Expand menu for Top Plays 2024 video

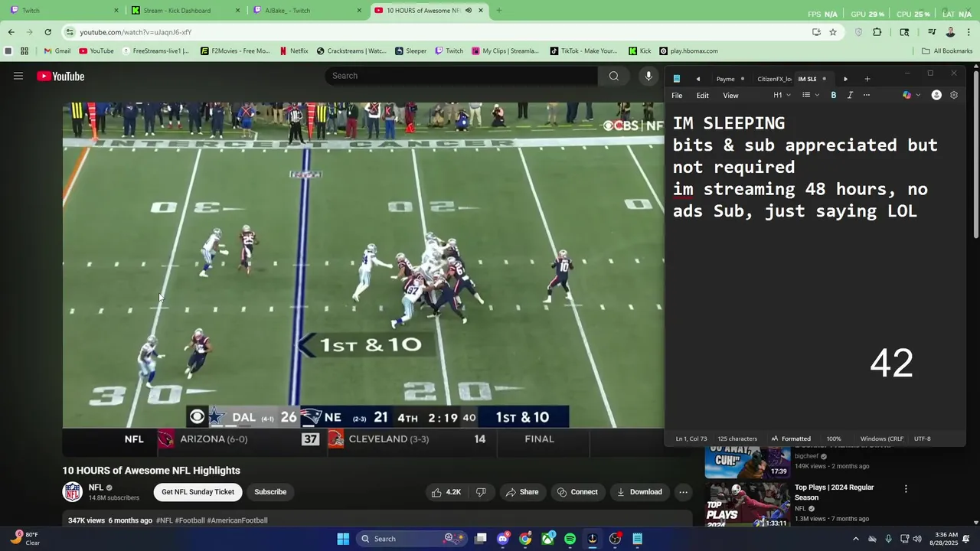pyautogui.click(x=906, y=488)
